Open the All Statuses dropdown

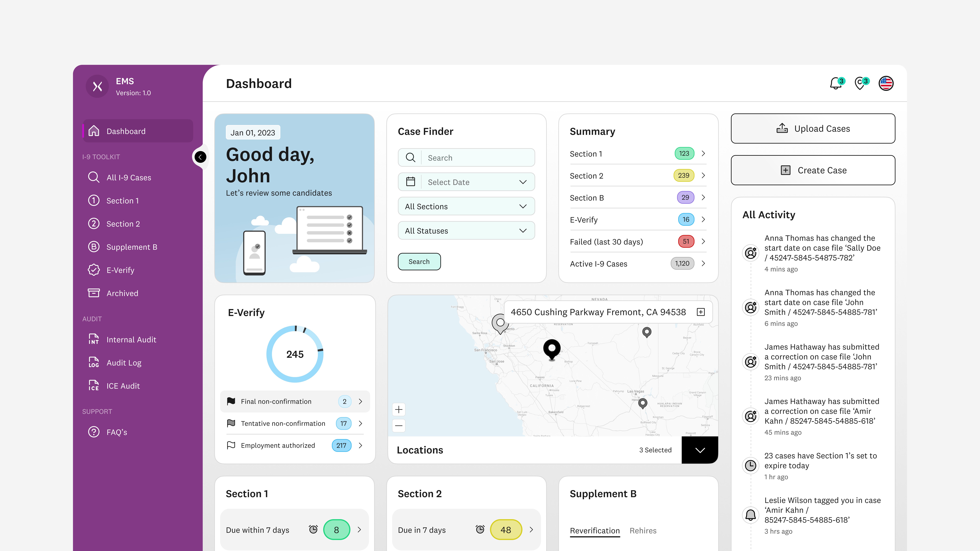point(466,231)
